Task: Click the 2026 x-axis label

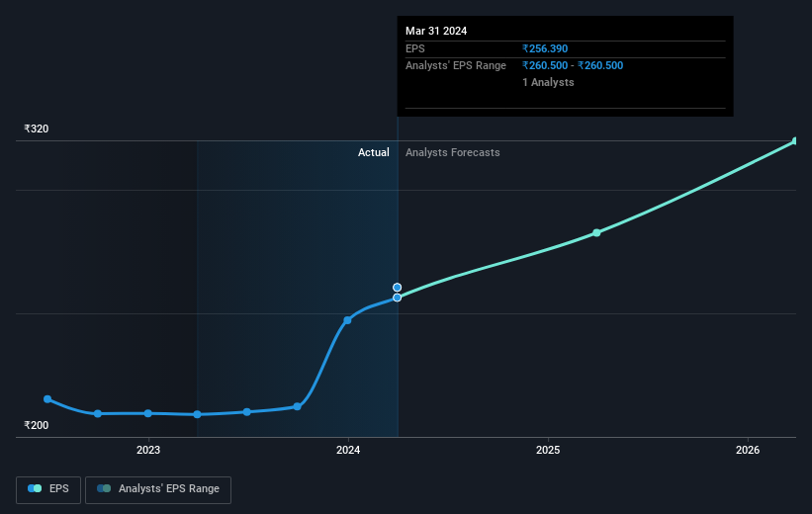Action: coord(748,451)
